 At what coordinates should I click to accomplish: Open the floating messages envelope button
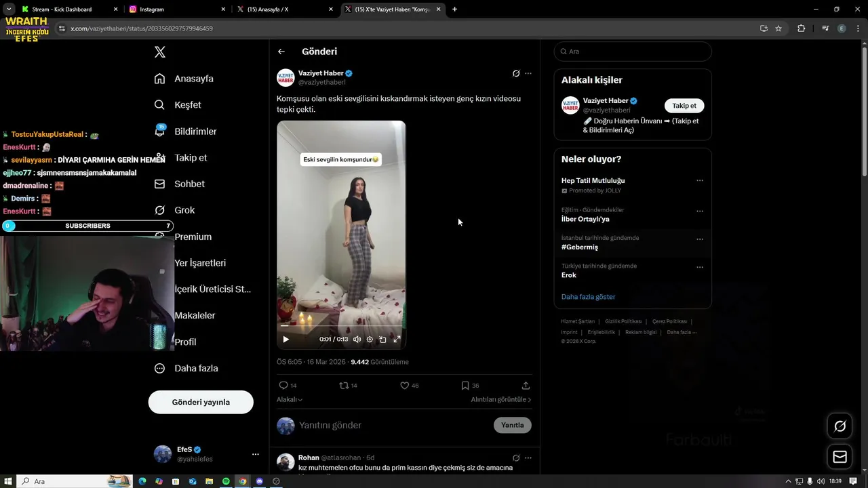point(840,457)
